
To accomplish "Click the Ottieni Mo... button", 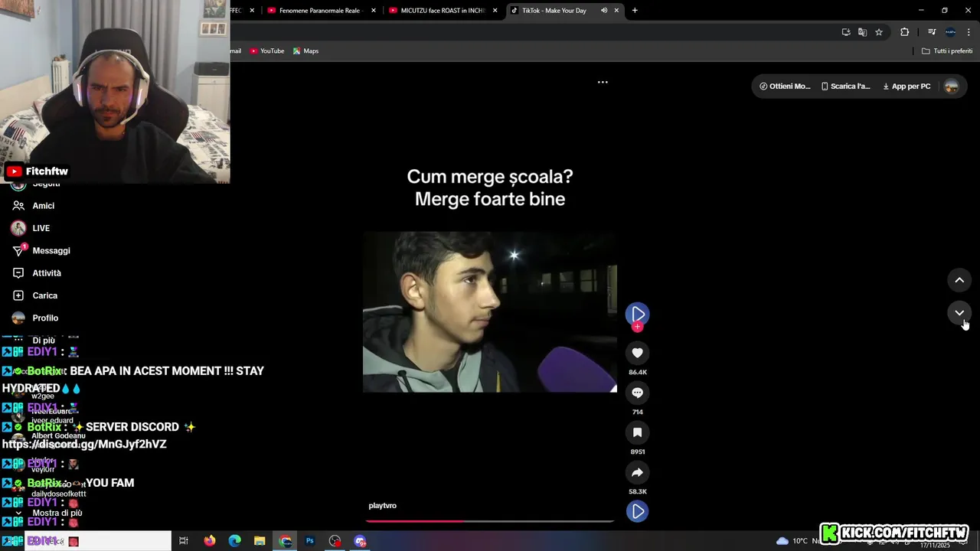I will coord(785,86).
